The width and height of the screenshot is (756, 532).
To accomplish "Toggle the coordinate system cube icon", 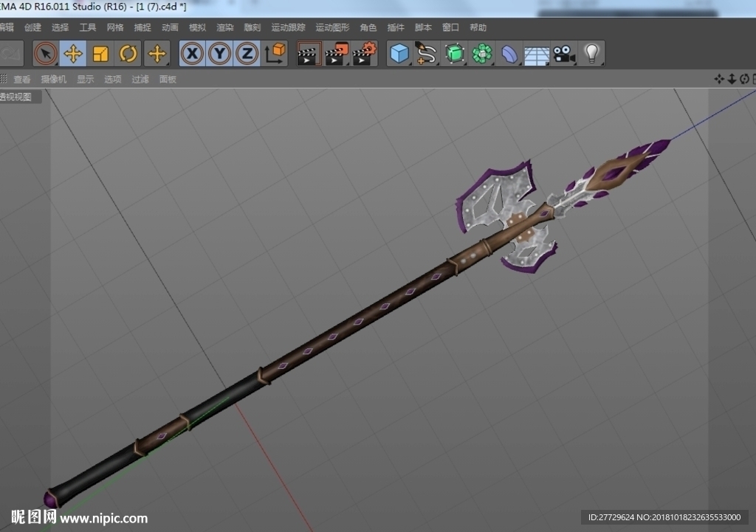I will click(x=275, y=53).
